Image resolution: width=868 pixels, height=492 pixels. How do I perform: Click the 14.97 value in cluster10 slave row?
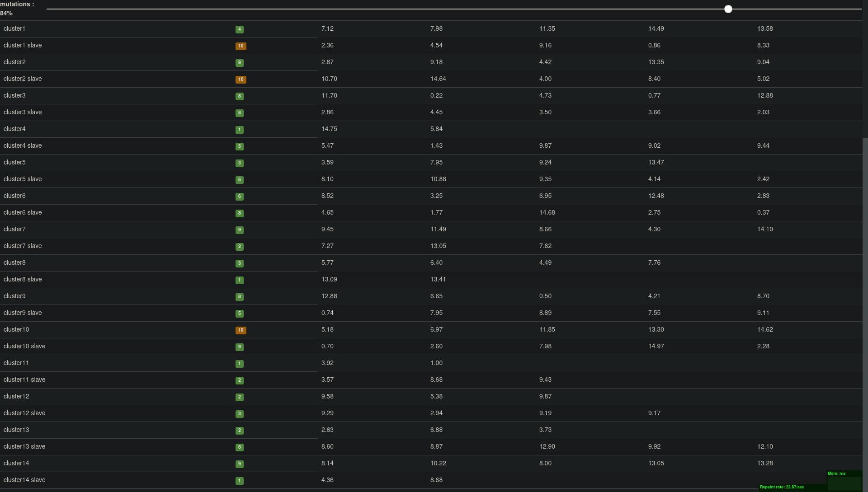coord(656,346)
